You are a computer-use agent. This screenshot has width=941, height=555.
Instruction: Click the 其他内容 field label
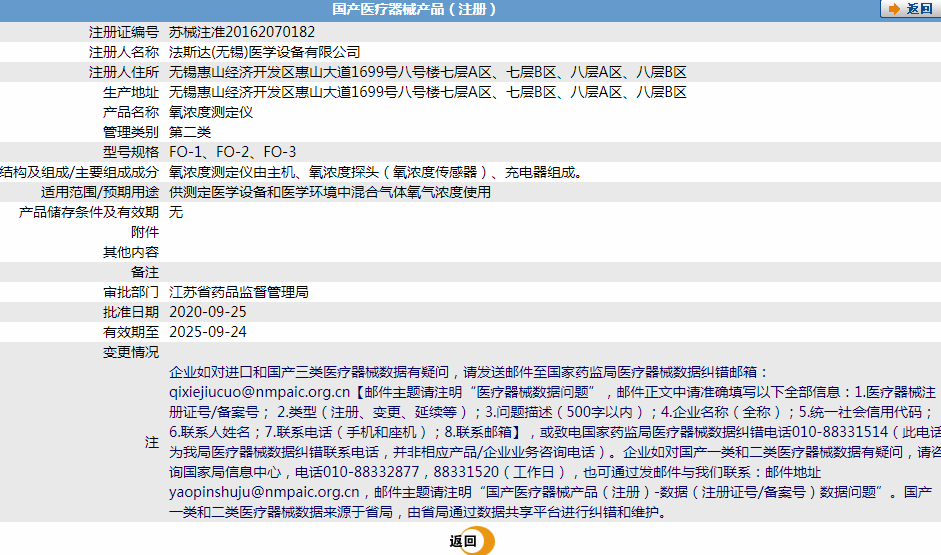click(131, 252)
